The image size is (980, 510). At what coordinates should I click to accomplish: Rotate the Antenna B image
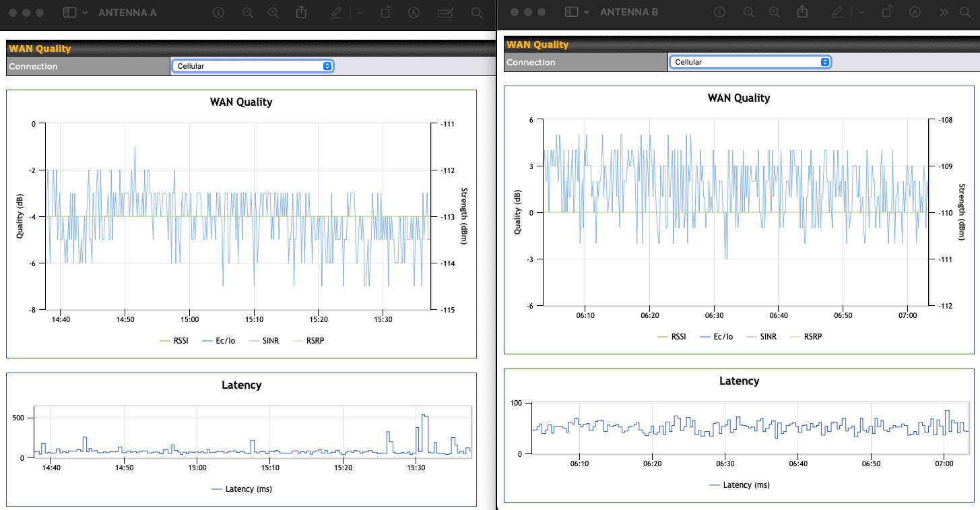888,12
